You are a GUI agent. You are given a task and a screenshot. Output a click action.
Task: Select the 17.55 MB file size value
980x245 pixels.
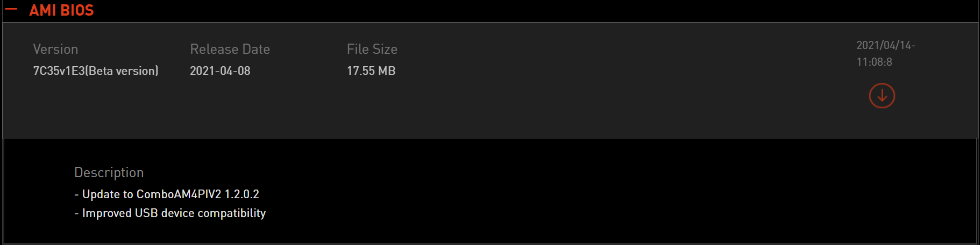pyautogui.click(x=371, y=71)
